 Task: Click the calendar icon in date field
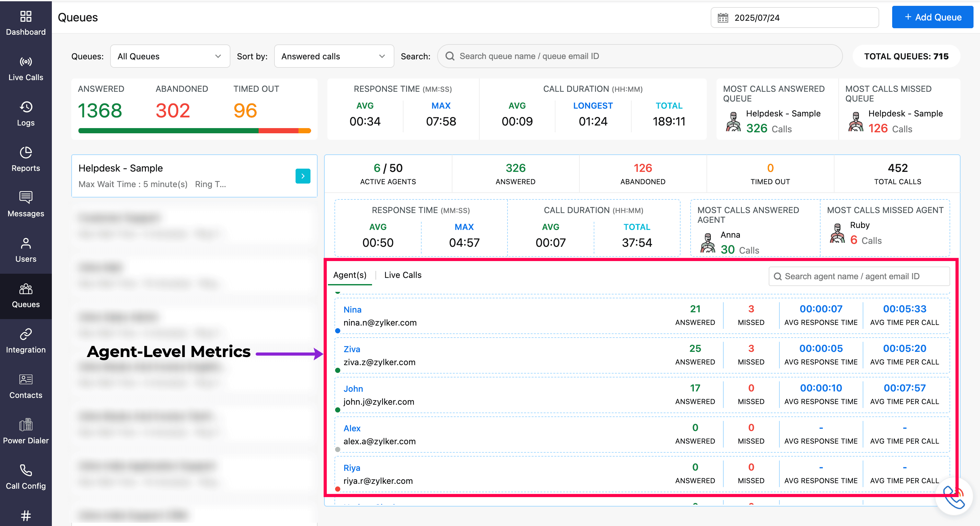click(x=722, y=18)
